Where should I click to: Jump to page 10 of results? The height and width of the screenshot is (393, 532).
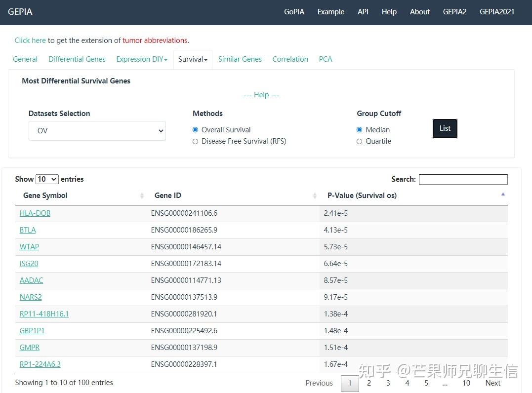click(x=466, y=383)
